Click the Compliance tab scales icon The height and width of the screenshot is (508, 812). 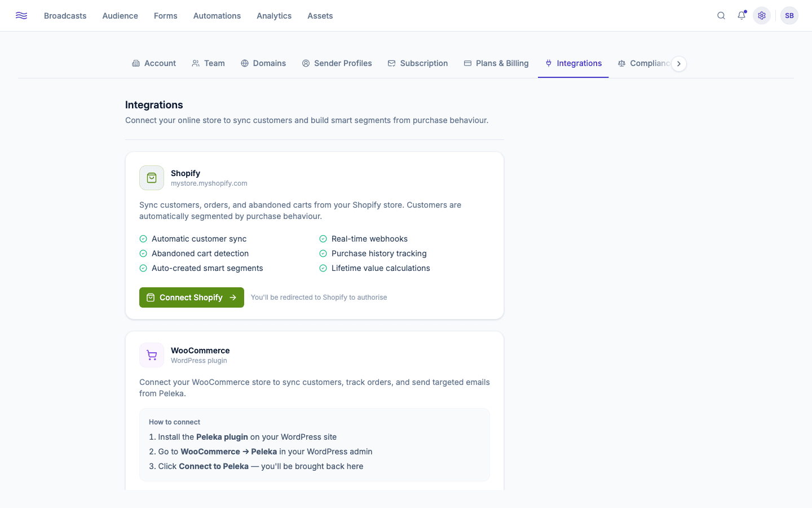tap(621, 63)
